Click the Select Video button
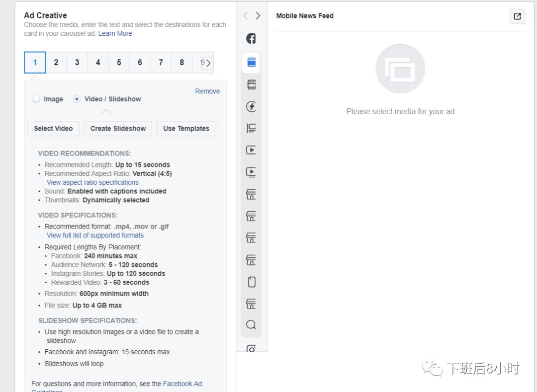Viewport: 537px width, 392px height. pos(53,129)
